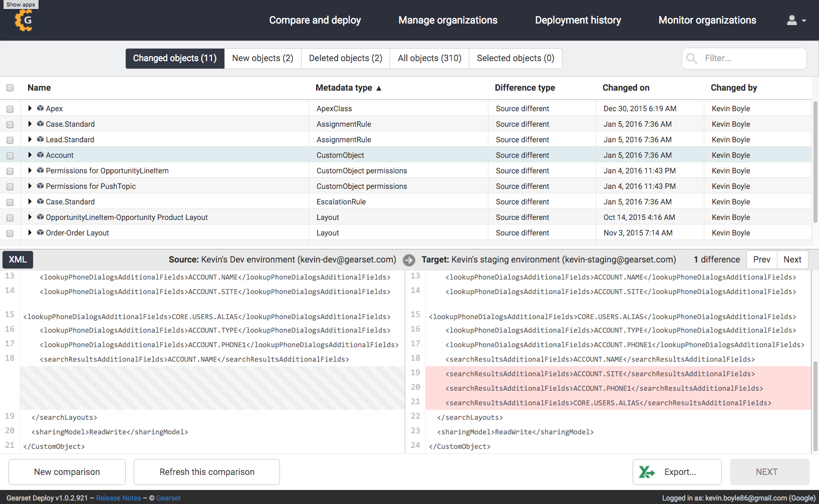Viewport: 819px width, 504px height.
Task: Click package icon beside Permissions for OpportunityLineItem
Action: 40,170
